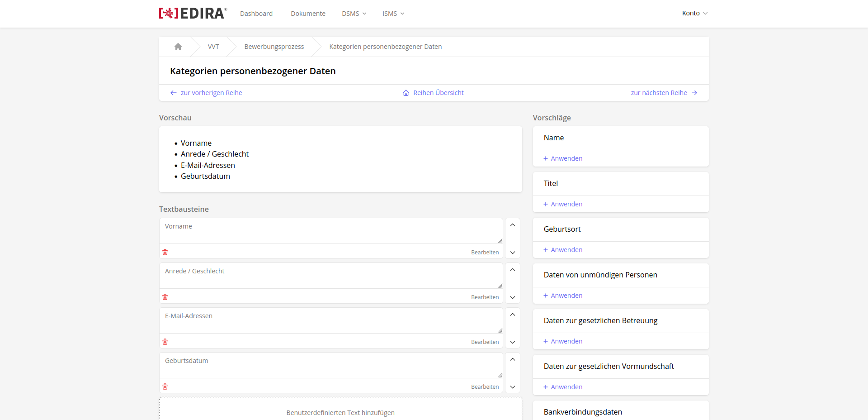Edit Geburtsdatum block via Bearbeiten
Image resolution: width=868 pixels, height=420 pixels.
pyautogui.click(x=485, y=387)
